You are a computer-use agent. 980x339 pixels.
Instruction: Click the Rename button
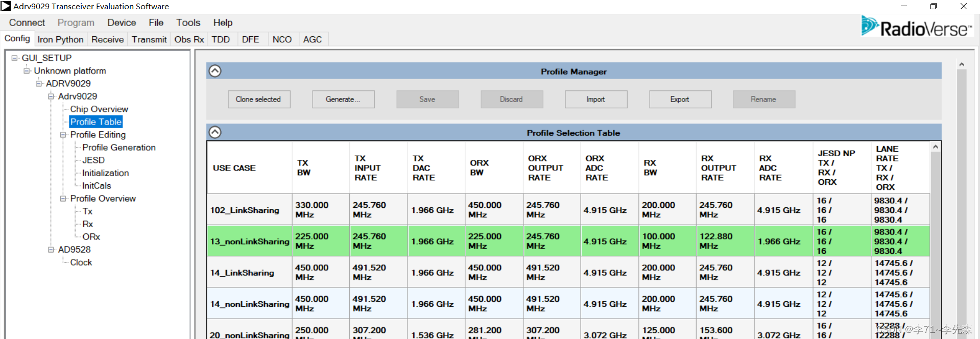tap(764, 100)
